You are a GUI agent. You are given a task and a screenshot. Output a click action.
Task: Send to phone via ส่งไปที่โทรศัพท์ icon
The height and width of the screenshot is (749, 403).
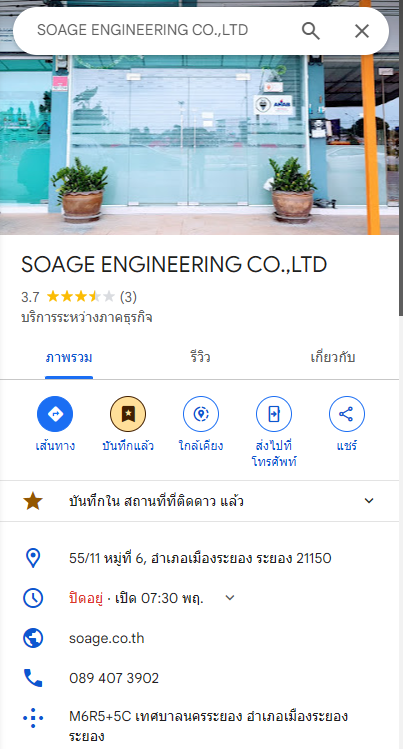[x=274, y=414]
